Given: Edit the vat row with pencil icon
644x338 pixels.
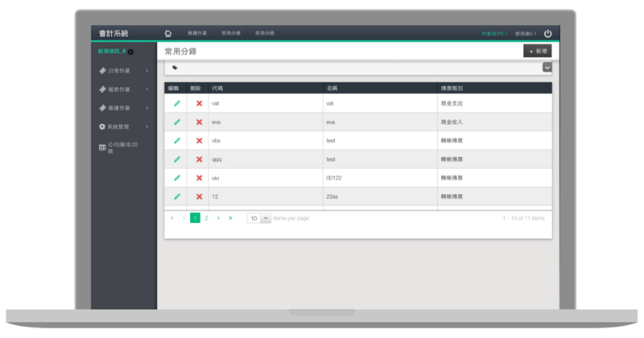Looking at the screenshot, I should coord(177,104).
